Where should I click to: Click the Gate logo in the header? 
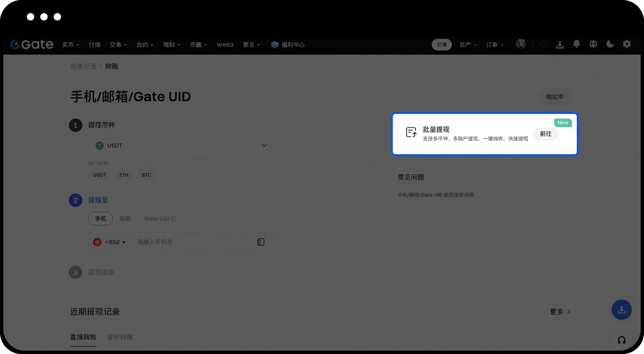(x=32, y=44)
